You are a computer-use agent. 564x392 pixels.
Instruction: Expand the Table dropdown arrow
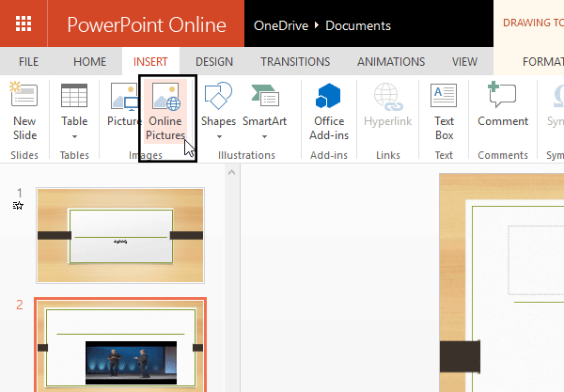click(x=74, y=137)
